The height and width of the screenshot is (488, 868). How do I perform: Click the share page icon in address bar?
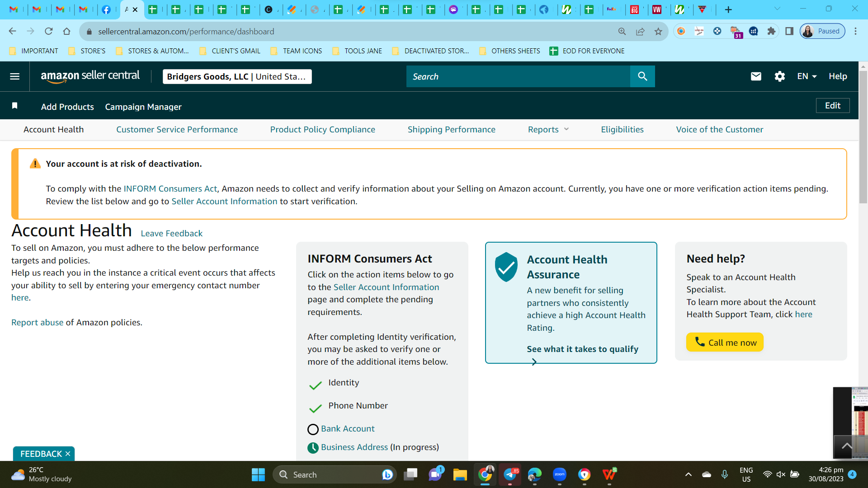[640, 31]
